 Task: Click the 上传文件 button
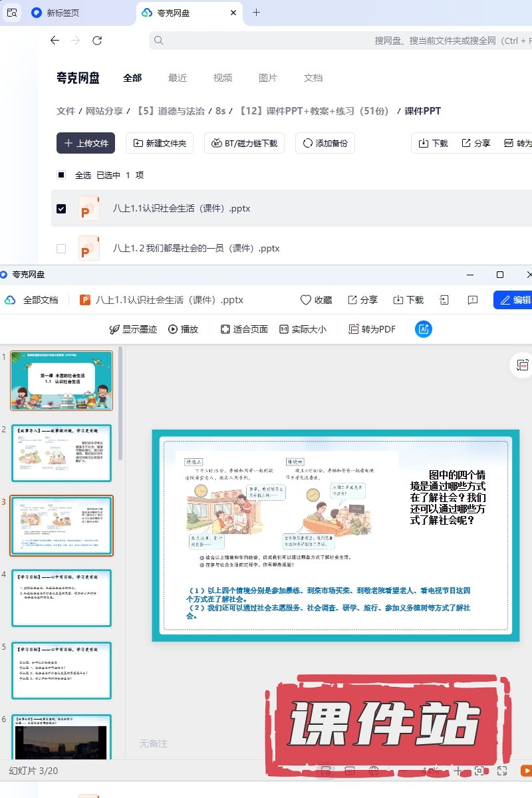click(x=86, y=143)
